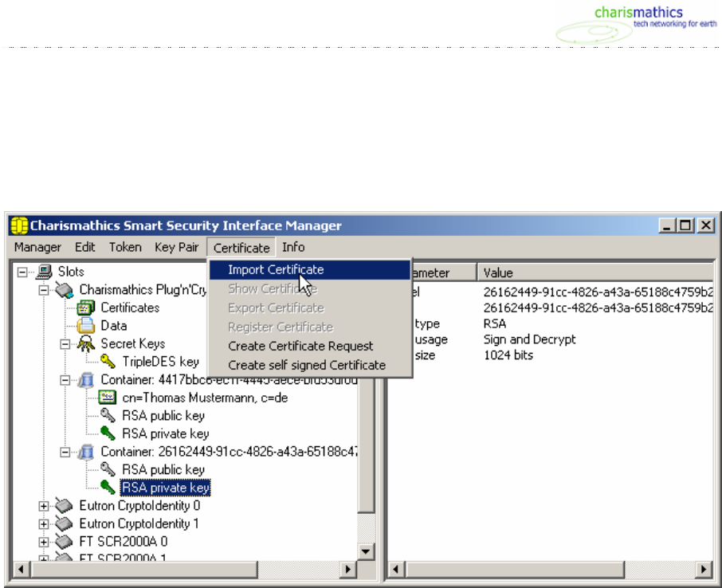Viewport: 722px width, 588px height.
Task: Minimize the Interface Manager window
Action: click(x=667, y=225)
